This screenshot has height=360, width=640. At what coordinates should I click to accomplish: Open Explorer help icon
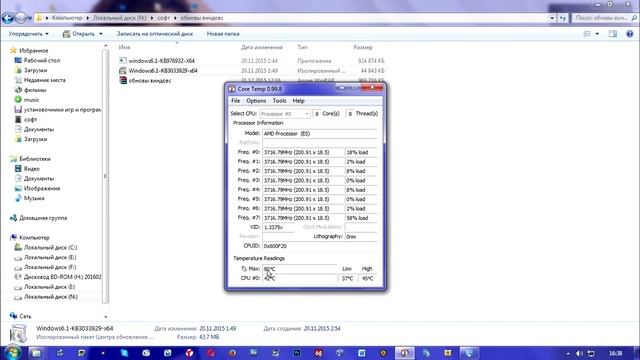point(629,34)
